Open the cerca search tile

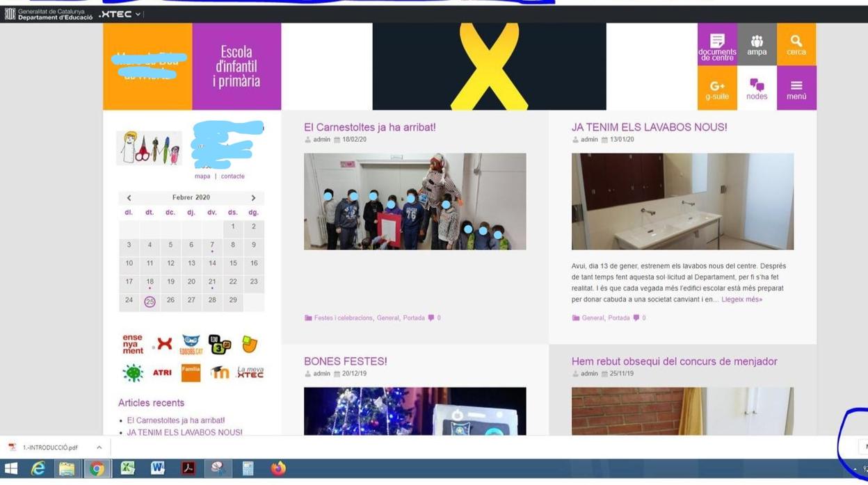pyautogui.click(x=796, y=44)
